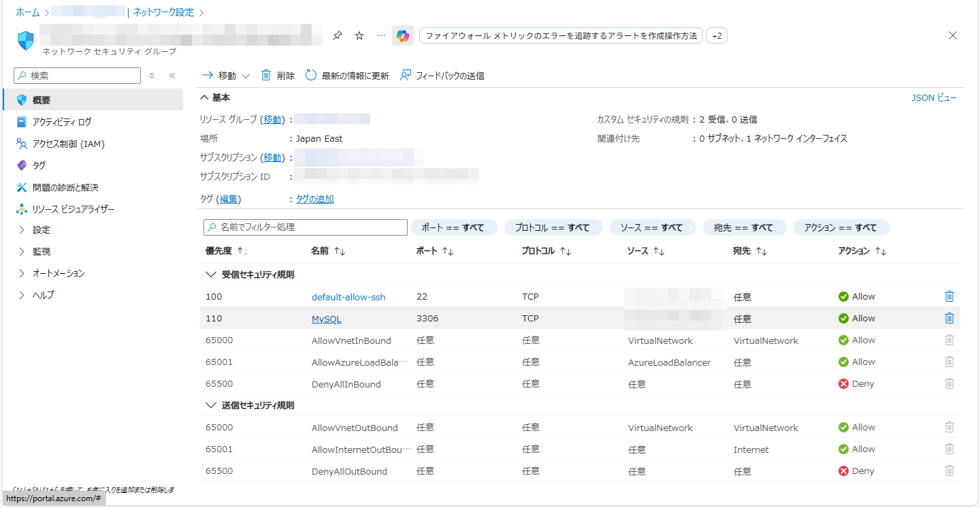Open フィードバックの送信 feedback button

[x=442, y=76]
